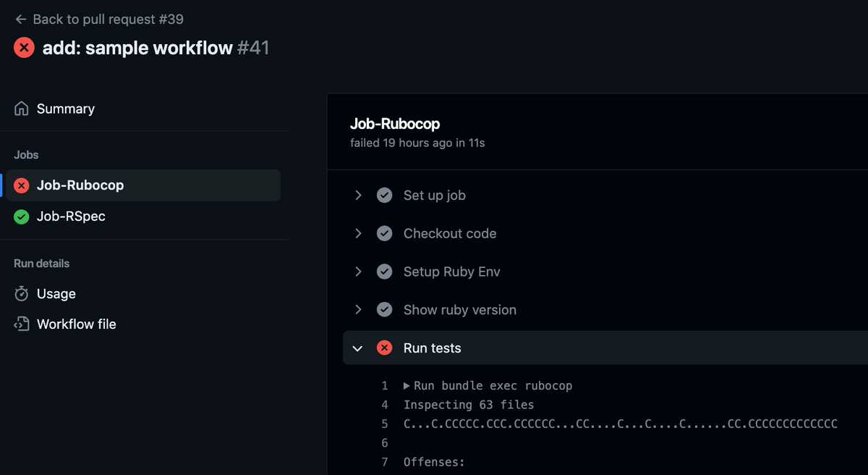The width and height of the screenshot is (868, 475).
Task: Click 'failed 19 hours ago in 11s' status text
Action: [x=417, y=143]
